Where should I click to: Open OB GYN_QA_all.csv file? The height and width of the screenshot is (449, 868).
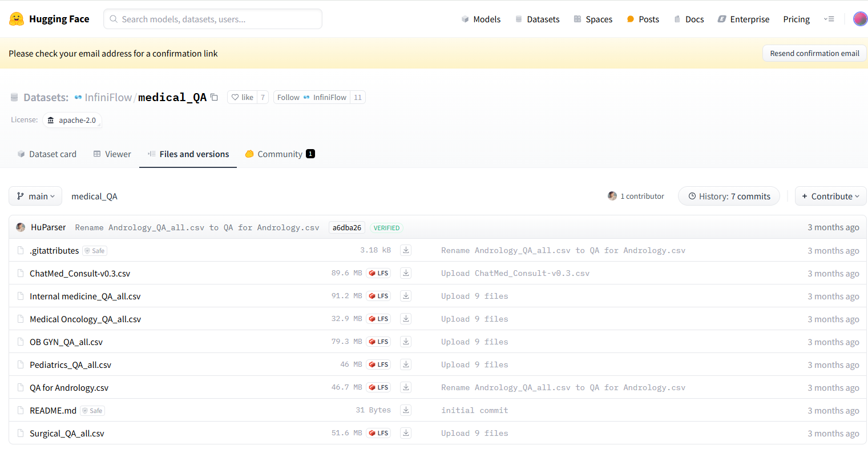click(66, 342)
